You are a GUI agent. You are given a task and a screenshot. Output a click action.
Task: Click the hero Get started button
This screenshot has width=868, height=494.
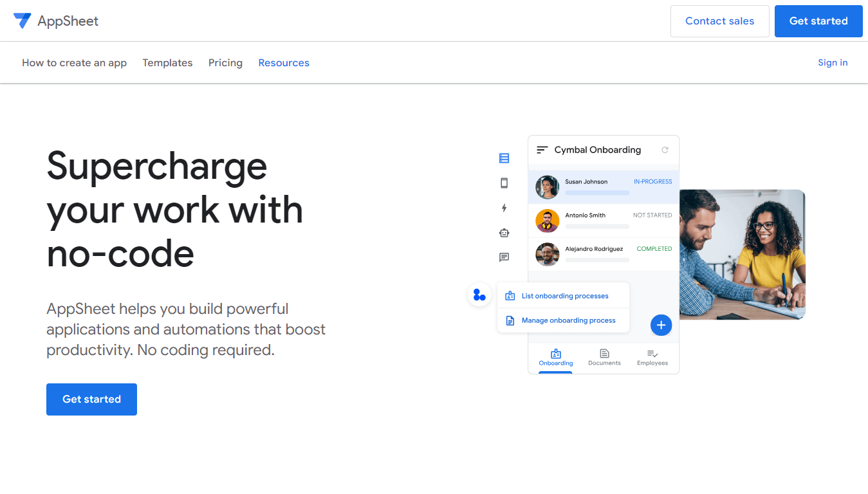(91, 399)
